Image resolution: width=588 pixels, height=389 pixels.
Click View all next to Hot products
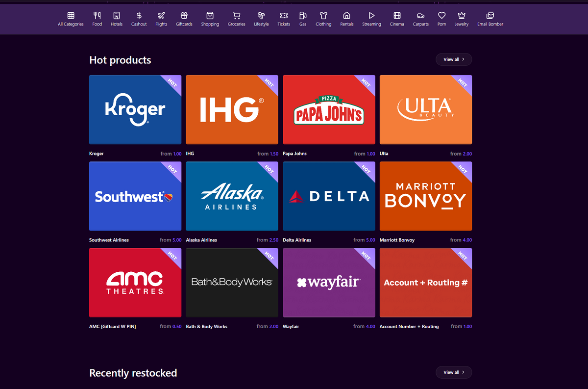[454, 59]
